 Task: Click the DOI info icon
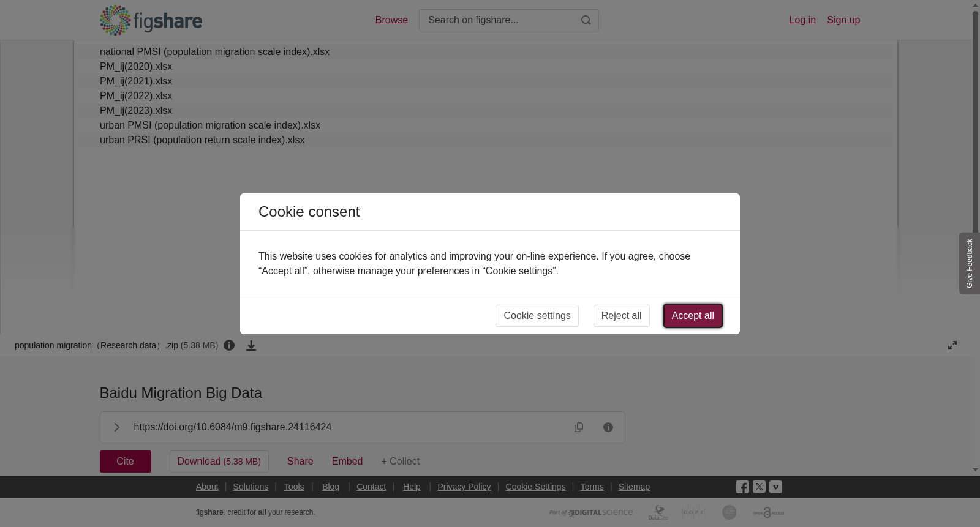pos(608,427)
